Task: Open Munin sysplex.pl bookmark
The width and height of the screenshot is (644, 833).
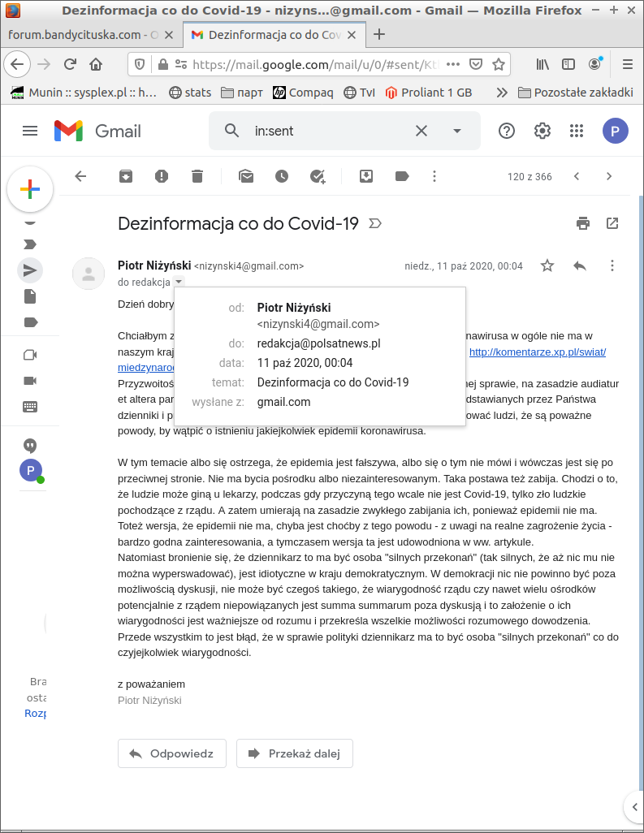Action: tap(84, 93)
